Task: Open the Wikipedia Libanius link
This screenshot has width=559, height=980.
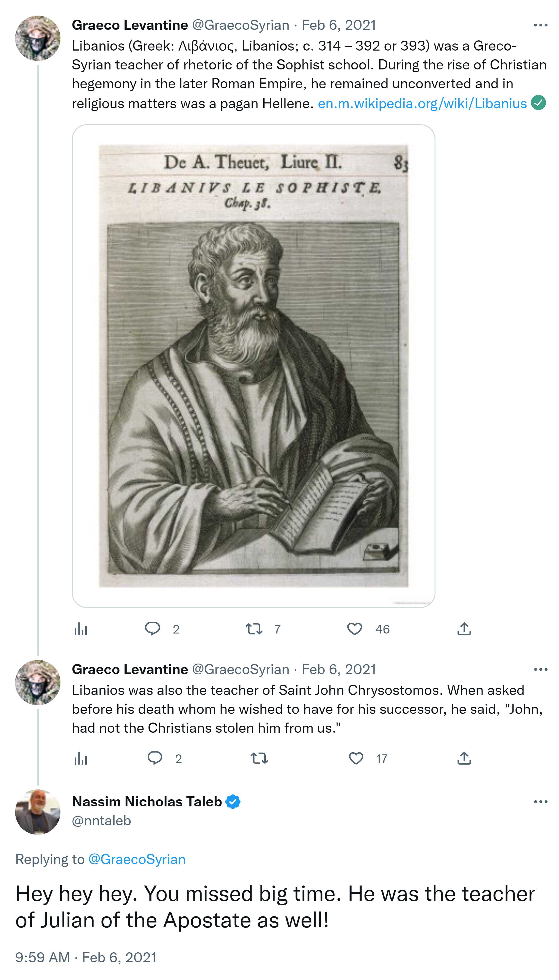Action: (x=422, y=104)
